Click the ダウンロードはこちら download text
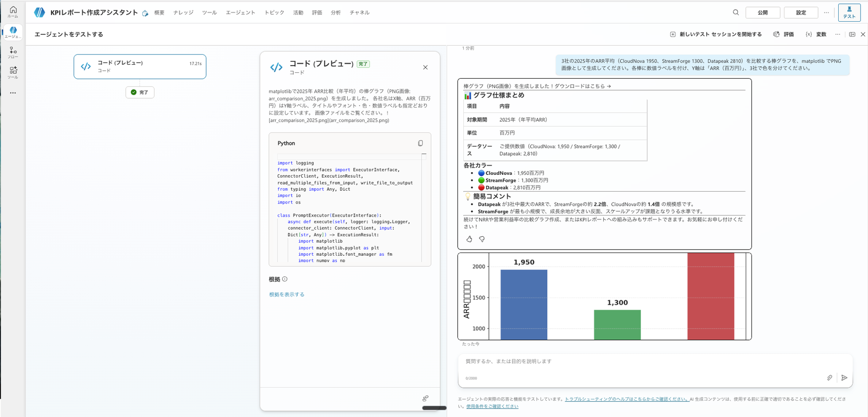 [x=583, y=86]
